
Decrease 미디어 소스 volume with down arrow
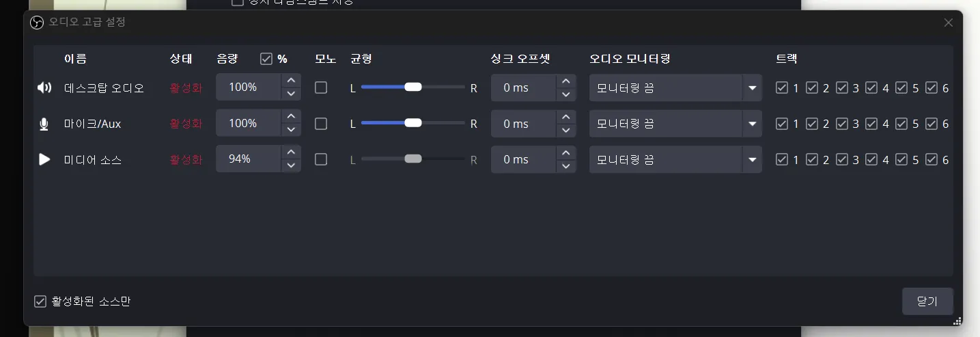click(292, 166)
